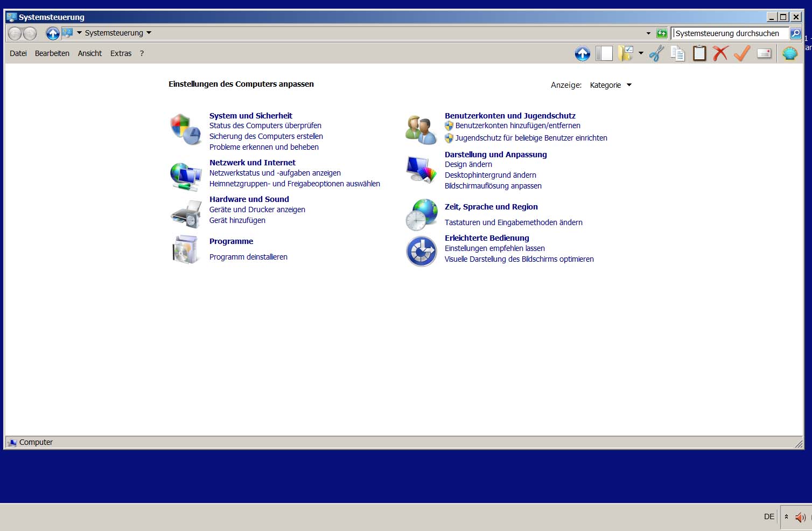Click the envelope mail icon in toolbar
Viewport: 812px width, 531px height.
click(x=764, y=53)
